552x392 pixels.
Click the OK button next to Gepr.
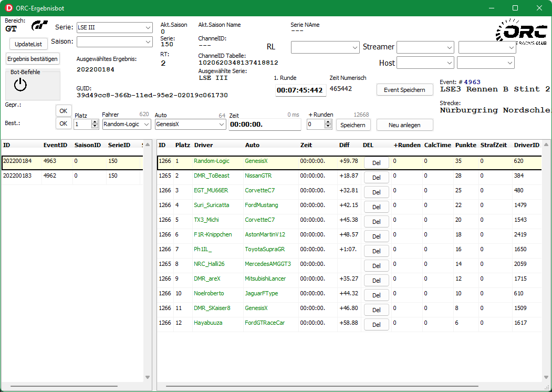pyautogui.click(x=64, y=111)
